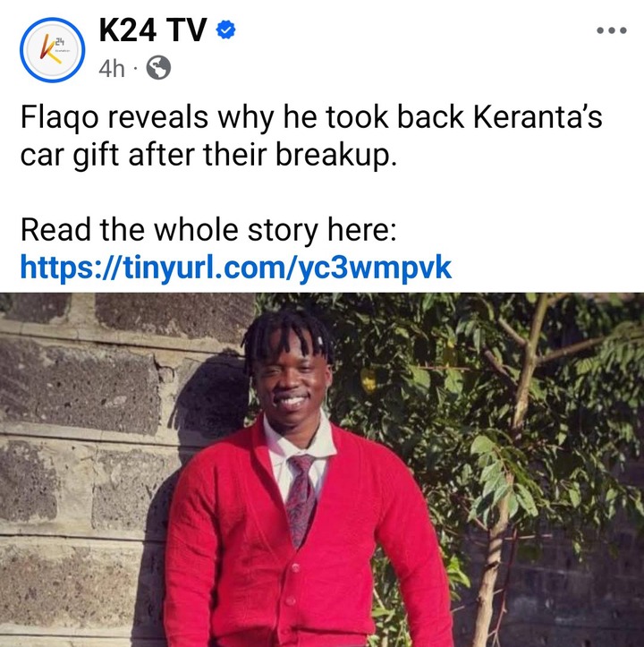Click the post text beginning with Flaqo
The image size is (644, 647).
click(311, 136)
